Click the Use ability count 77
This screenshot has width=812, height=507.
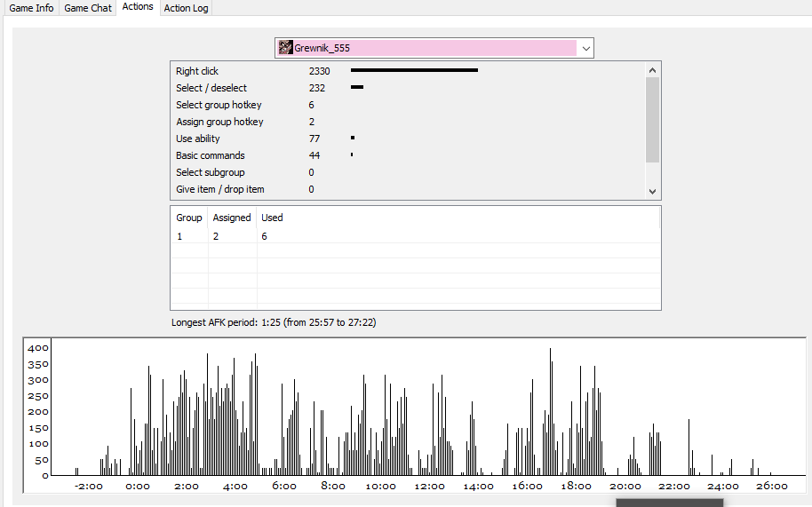314,139
